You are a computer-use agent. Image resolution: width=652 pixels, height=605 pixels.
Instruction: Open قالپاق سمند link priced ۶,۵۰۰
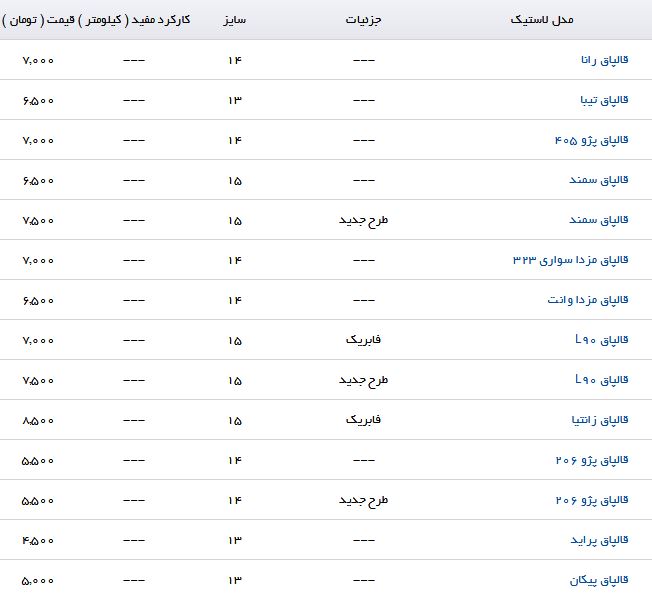pyautogui.click(x=599, y=180)
